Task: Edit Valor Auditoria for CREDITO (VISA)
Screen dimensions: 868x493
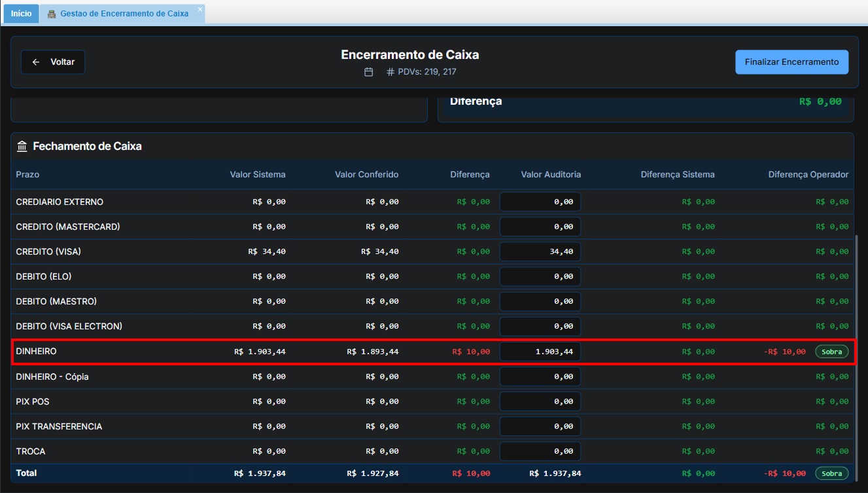Action: [540, 251]
